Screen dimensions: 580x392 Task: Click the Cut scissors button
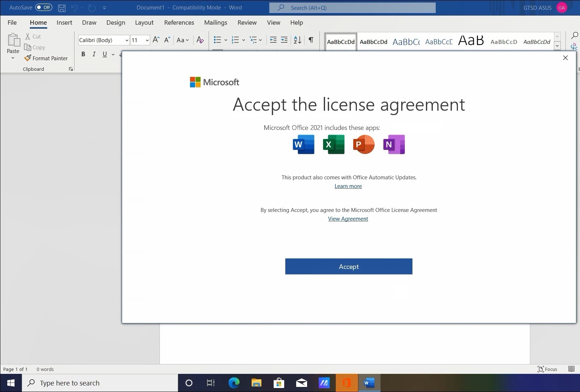[x=33, y=36]
